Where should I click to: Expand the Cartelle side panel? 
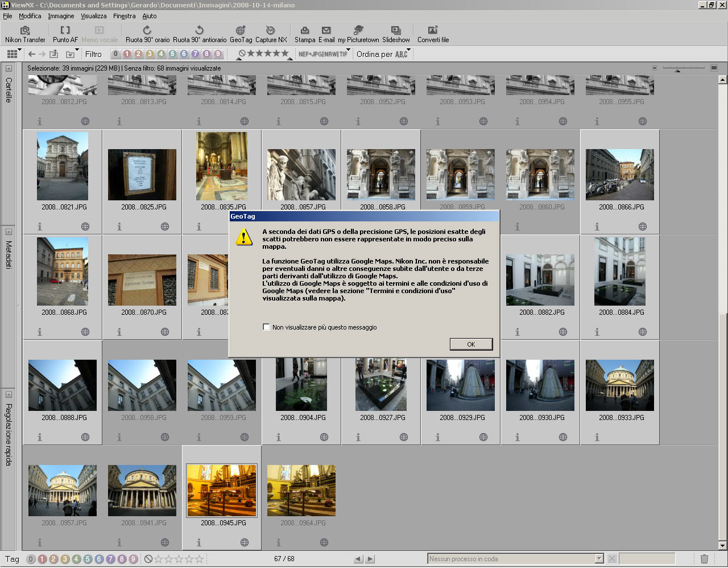9,68
